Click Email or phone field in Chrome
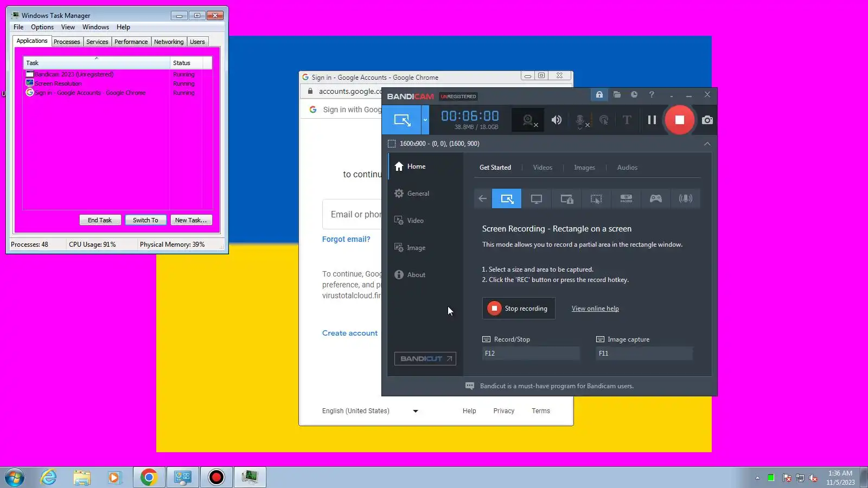This screenshot has height=488, width=868. point(353,215)
